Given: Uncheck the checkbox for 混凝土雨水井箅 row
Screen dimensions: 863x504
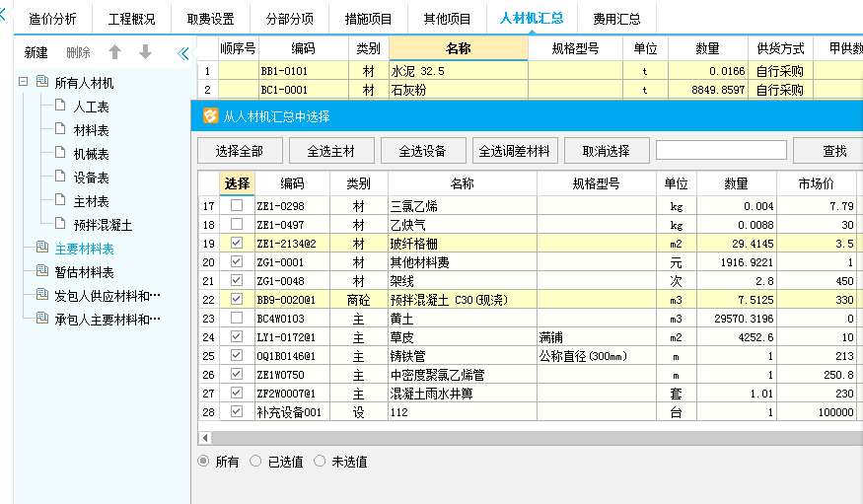Looking at the screenshot, I should (237, 393).
